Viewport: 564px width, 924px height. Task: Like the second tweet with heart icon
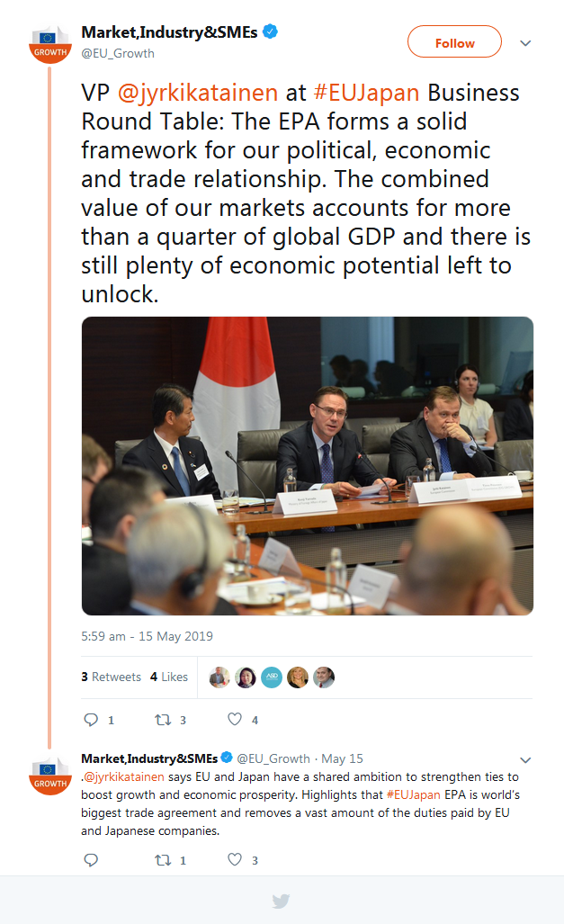coord(235,860)
